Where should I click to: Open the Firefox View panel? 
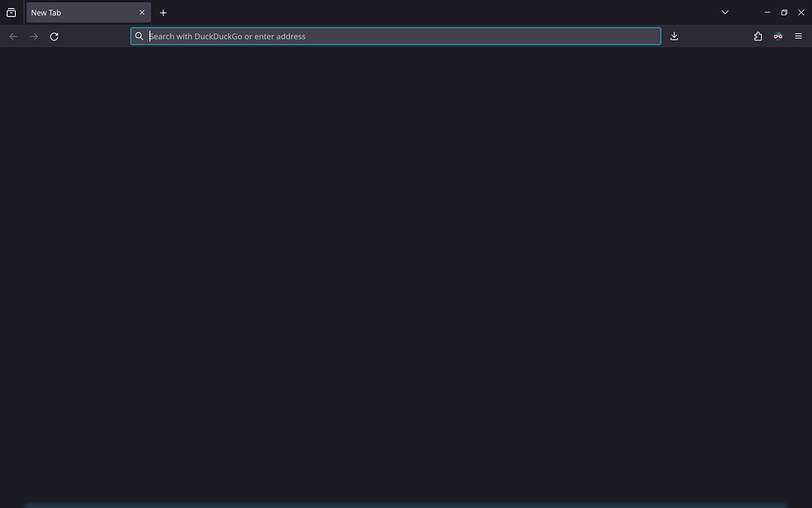[11, 12]
